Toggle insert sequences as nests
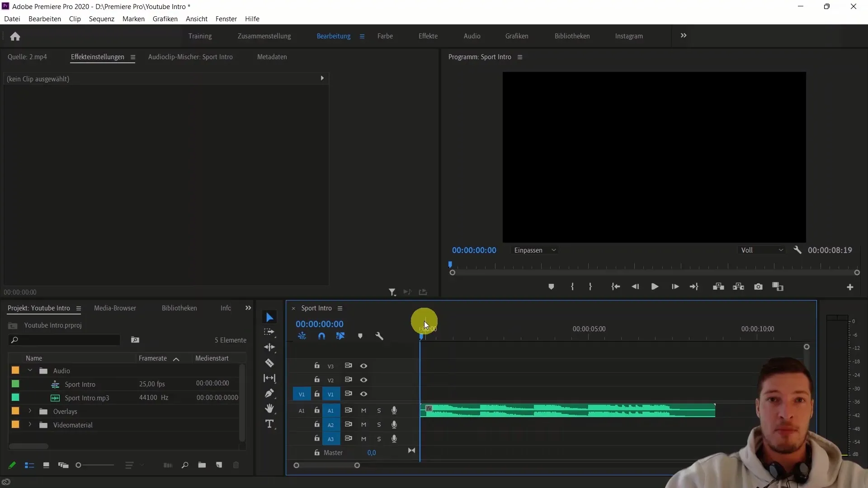The height and width of the screenshot is (488, 868). [302, 336]
